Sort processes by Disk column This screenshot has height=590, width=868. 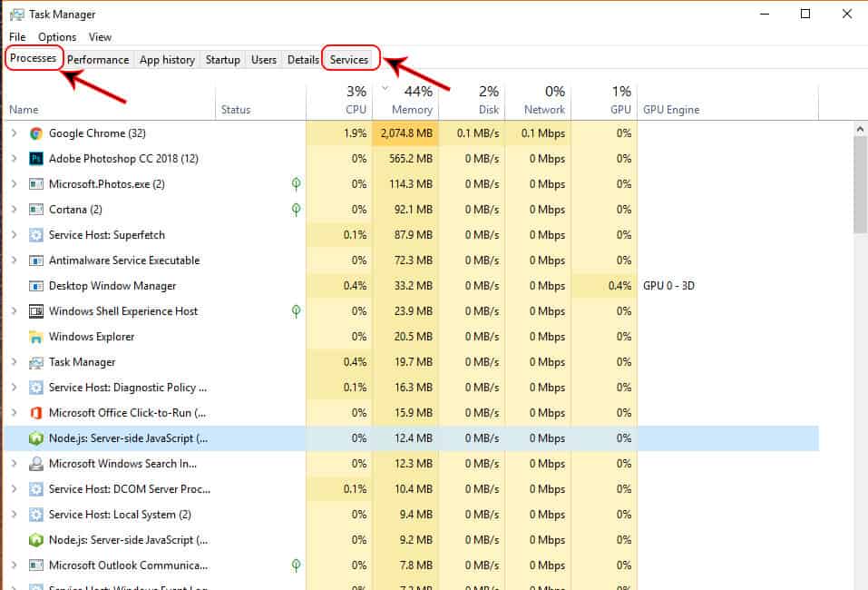[473, 102]
